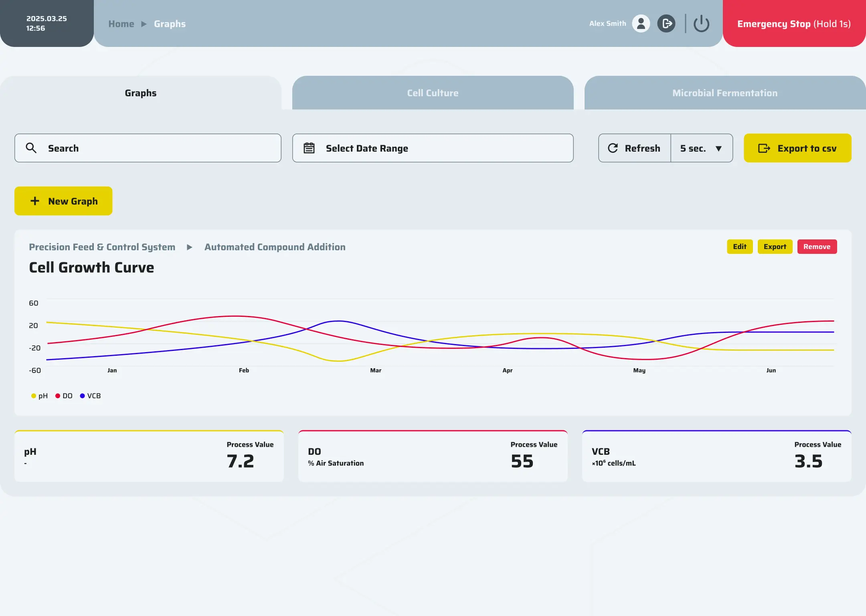Click the plus icon on New Graph

35,201
